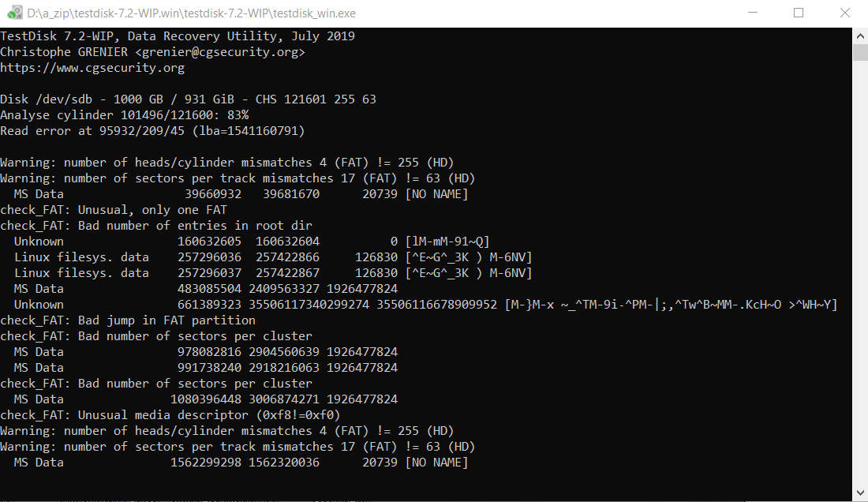Image resolution: width=868 pixels, height=502 pixels.
Task: Click the Unusual media descriptor warning line
Action: (x=170, y=415)
